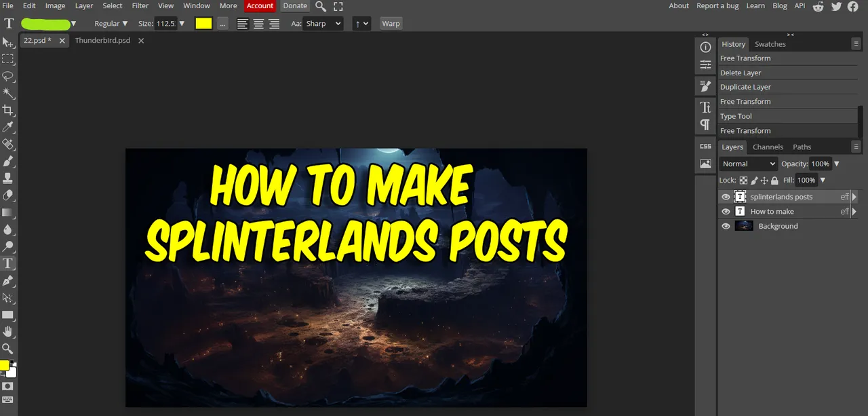Select the Magic Wand tool
The image size is (868, 416).
tap(8, 93)
